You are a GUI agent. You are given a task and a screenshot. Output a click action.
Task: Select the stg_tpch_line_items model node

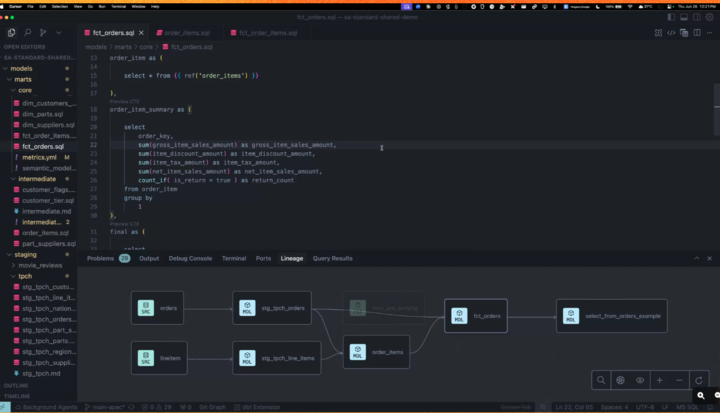[276, 358]
